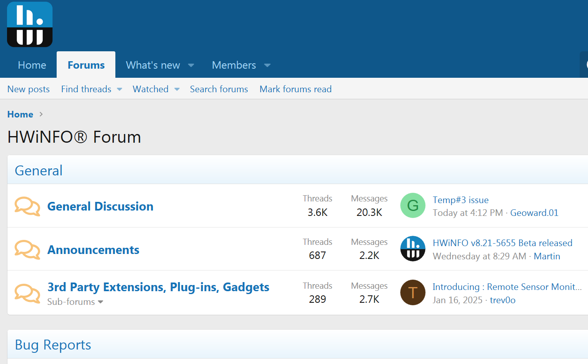Click the HWiNFO logo in header

pyautogui.click(x=30, y=24)
